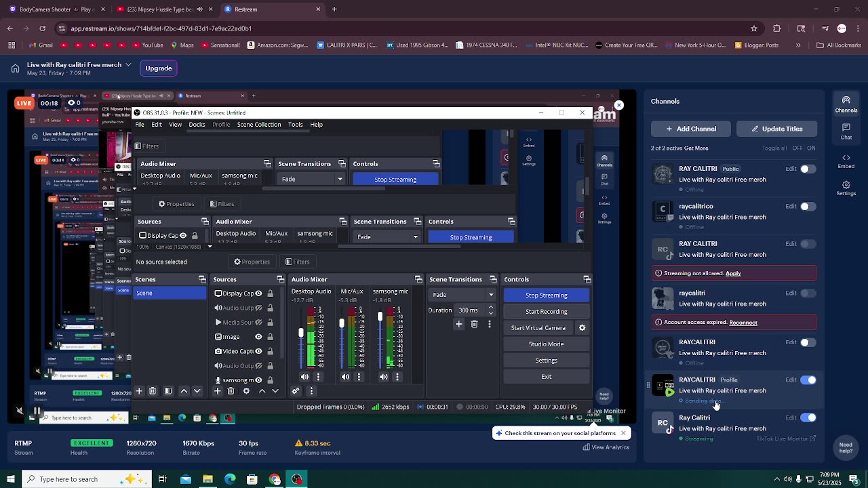Adjust the Desktop Audio volume fader
868x488 pixels.
pyautogui.click(x=301, y=333)
